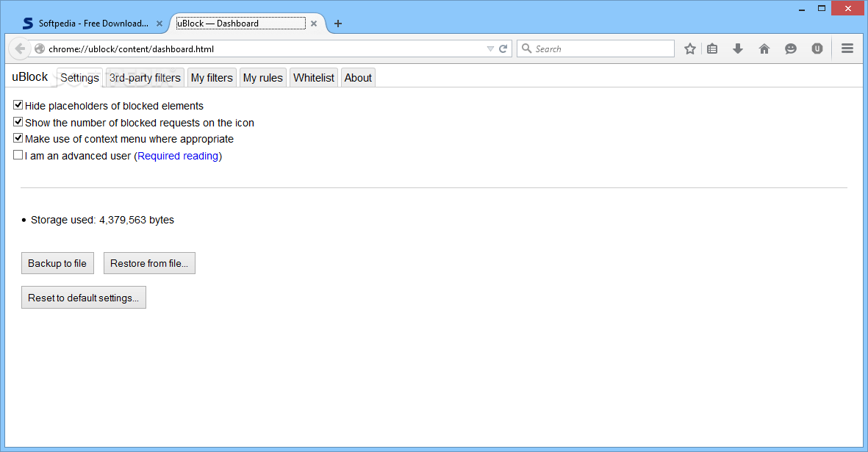Toggle Make use of context menu checkbox
The image size is (868, 452).
(x=18, y=138)
